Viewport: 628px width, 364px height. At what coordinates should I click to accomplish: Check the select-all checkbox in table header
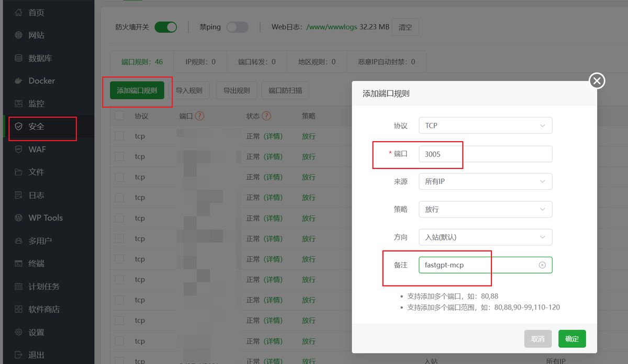click(119, 116)
